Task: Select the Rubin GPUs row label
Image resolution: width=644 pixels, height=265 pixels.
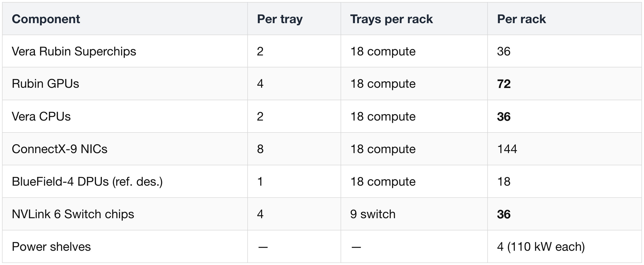Action: tap(45, 84)
